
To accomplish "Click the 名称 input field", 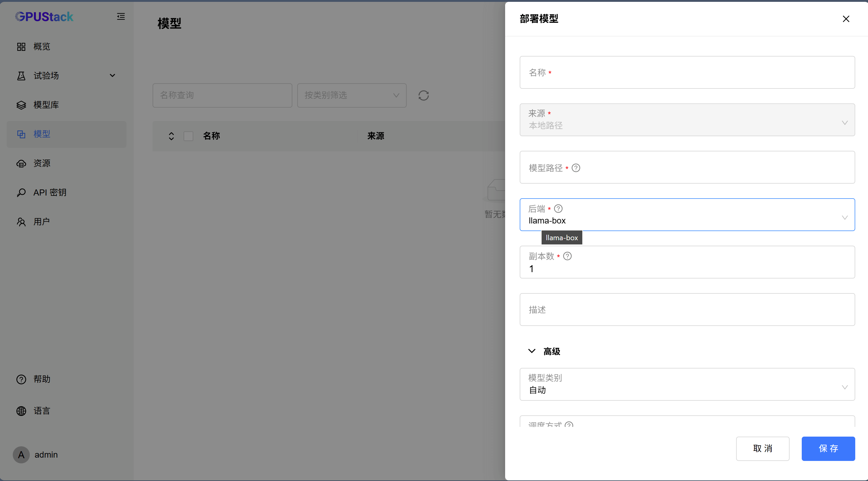I will pyautogui.click(x=687, y=72).
